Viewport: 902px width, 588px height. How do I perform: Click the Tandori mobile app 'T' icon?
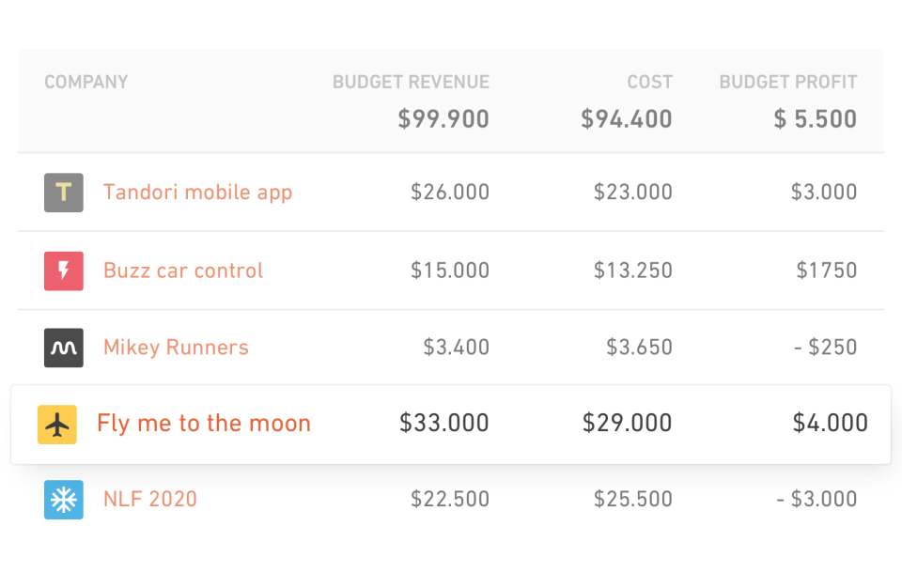pos(64,193)
